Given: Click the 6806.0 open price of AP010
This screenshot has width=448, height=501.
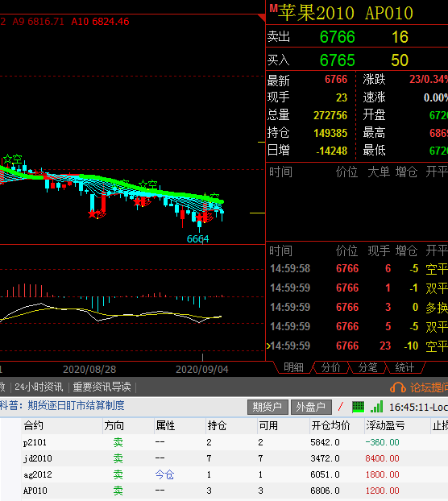Looking at the screenshot, I should (x=325, y=491).
